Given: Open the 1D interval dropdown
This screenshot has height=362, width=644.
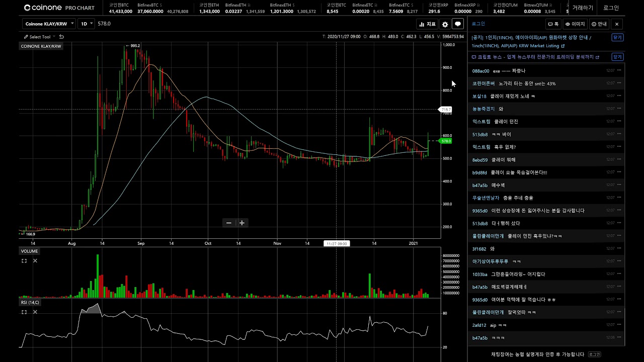Looking at the screenshot, I should [x=87, y=24].
